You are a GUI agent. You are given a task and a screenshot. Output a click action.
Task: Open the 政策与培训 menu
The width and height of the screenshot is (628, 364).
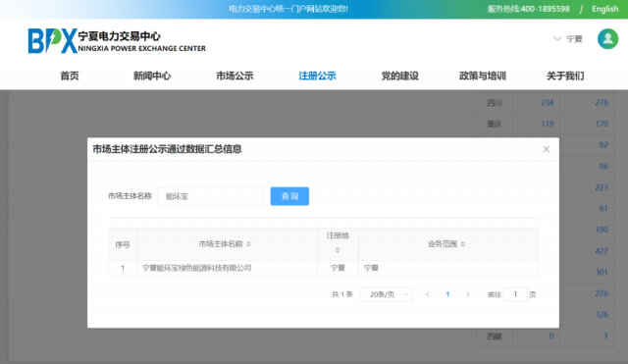(483, 76)
